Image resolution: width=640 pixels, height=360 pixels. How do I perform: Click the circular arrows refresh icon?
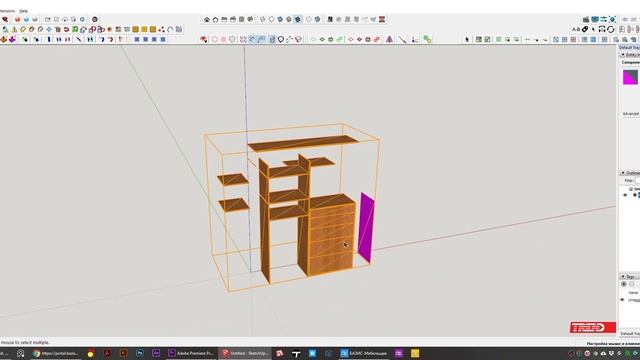click(611, 29)
